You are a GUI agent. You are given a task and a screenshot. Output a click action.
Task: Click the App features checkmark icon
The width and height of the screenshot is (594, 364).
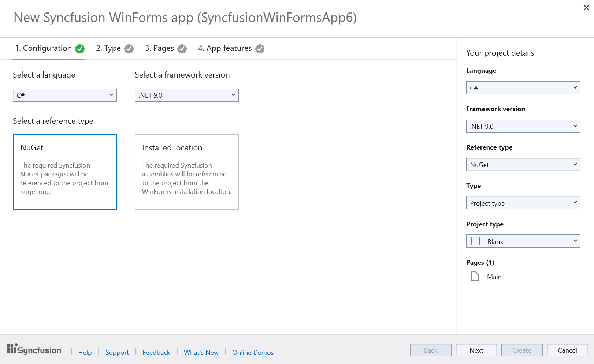pos(260,49)
